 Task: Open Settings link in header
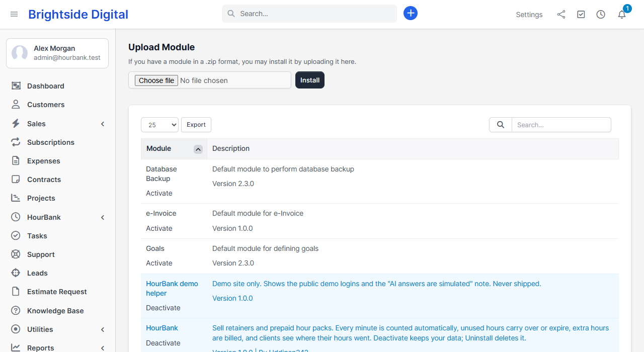tap(529, 15)
